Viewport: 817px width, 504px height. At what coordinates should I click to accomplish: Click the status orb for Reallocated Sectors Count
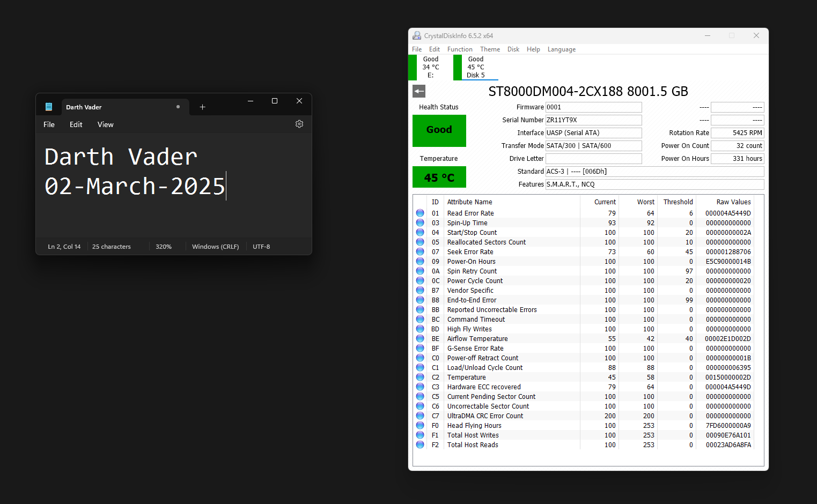coord(420,242)
